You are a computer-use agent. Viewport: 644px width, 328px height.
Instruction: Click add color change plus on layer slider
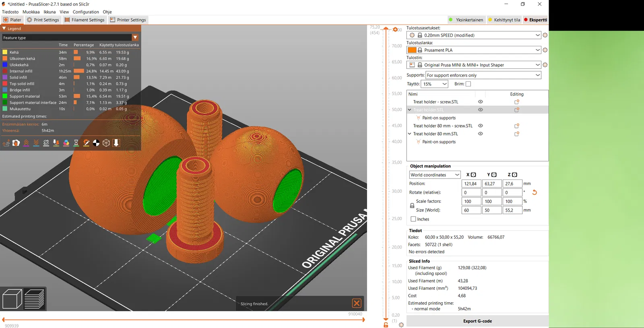click(x=395, y=29)
